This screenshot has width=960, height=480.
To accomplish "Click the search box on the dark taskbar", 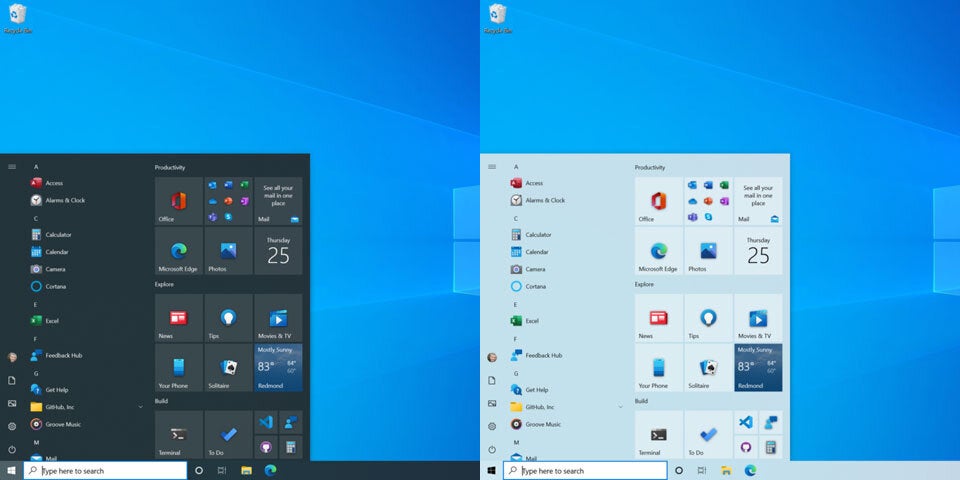I will point(105,470).
